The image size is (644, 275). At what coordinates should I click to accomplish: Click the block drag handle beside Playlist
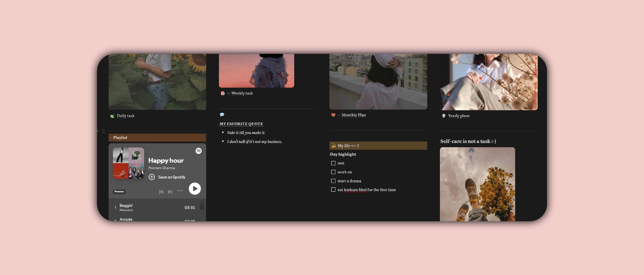click(103, 131)
